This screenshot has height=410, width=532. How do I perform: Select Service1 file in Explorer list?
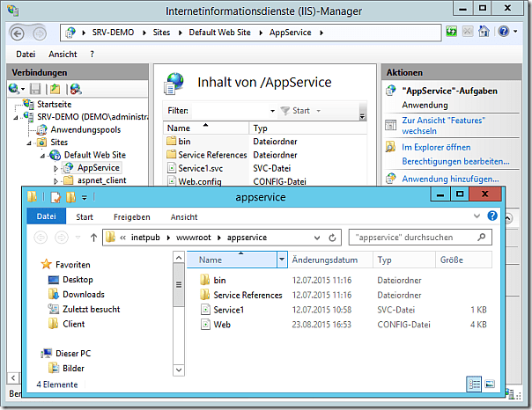229,310
